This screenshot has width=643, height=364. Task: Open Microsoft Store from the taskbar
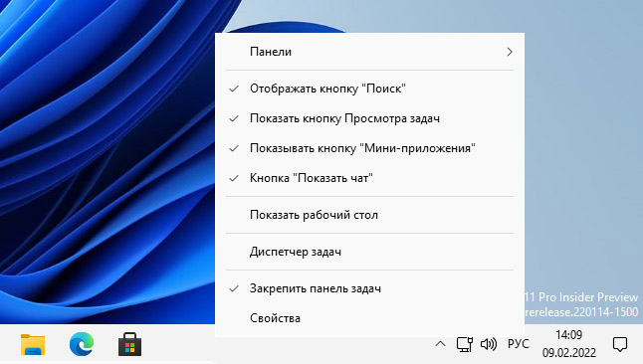click(x=130, y=344)
